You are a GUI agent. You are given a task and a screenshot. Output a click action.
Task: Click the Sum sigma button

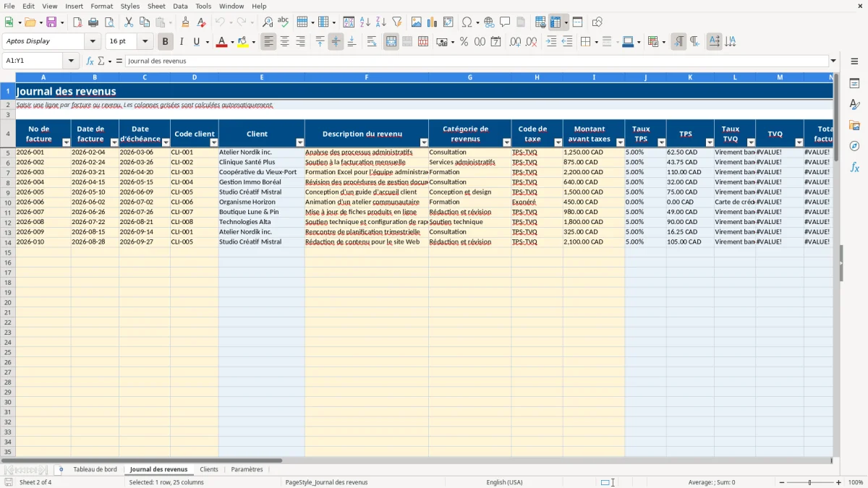101,61
